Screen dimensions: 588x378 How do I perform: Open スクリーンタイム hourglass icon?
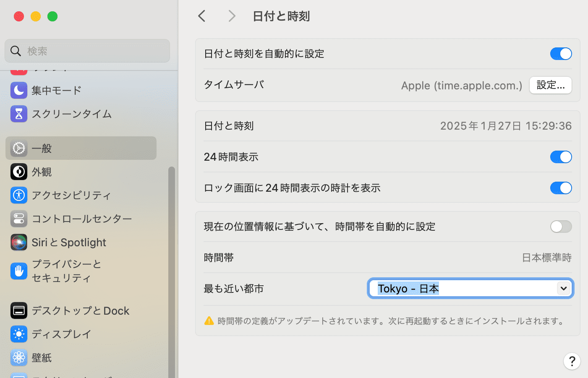(x=19, y=114)
